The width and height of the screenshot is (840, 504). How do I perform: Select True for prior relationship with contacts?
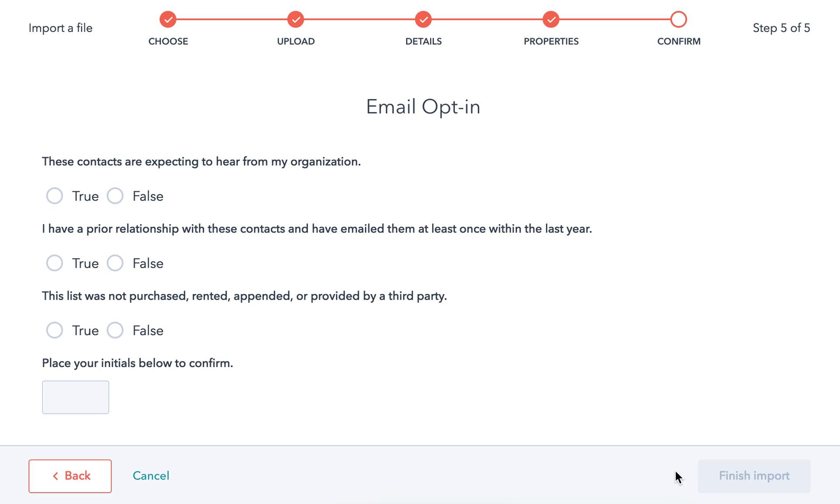coord(55,263)
